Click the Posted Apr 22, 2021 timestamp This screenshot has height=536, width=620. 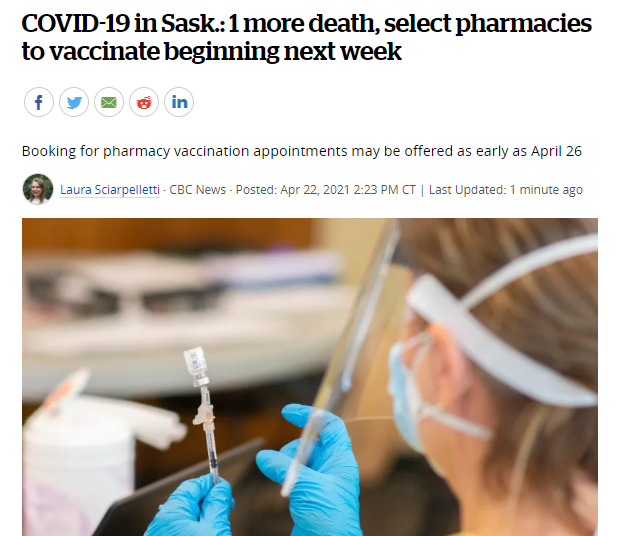point(326,190)
